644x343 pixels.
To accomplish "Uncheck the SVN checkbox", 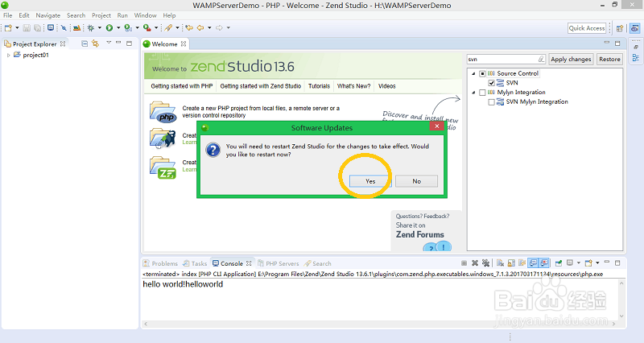I will pyautogui.click(x=491, y=83).
